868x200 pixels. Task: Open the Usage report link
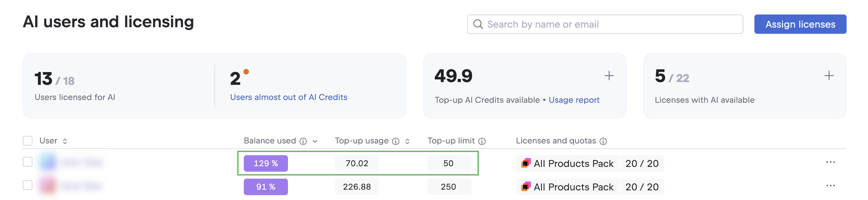574,100
